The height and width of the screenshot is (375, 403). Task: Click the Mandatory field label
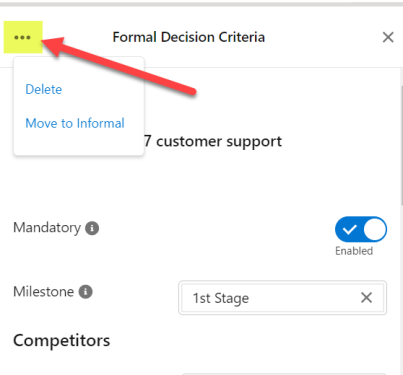tap(47, 228)
